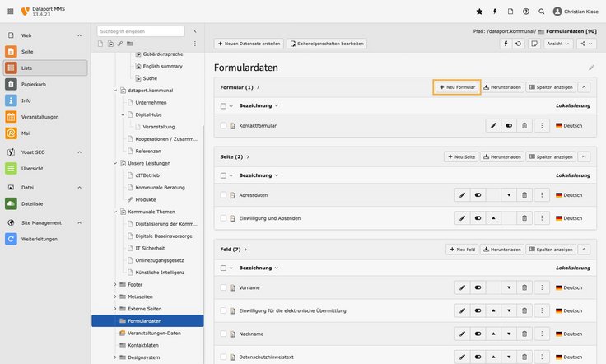
Task: Click the help question mark icon
Action: [x=526, y=12]
